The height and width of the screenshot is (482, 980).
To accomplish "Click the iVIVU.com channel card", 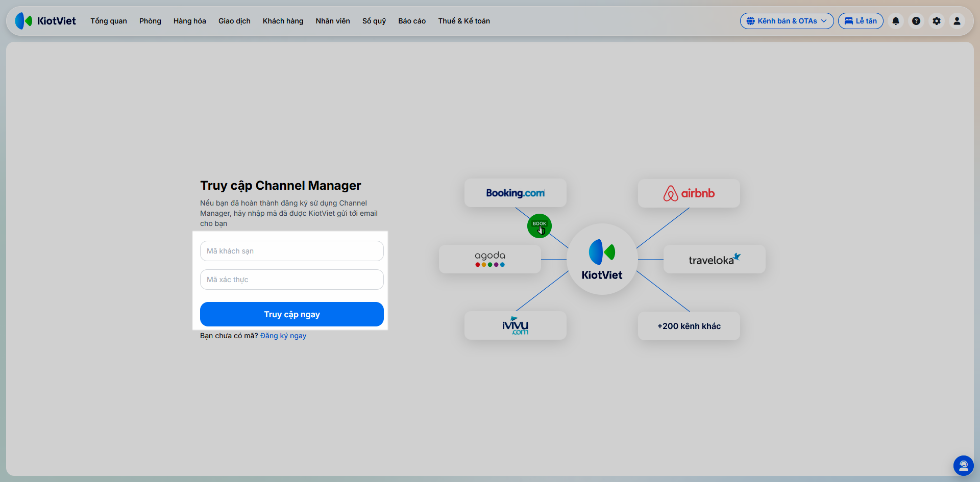I will [516, 325].
